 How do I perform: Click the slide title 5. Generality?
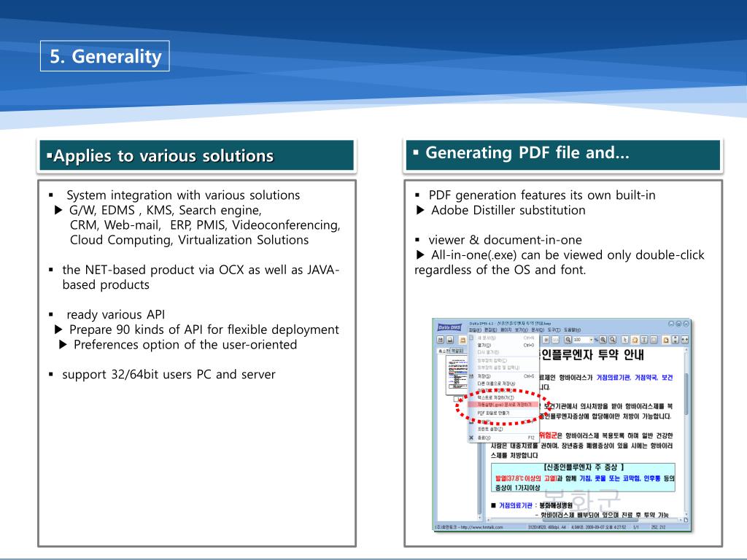(x=105, y=56)
